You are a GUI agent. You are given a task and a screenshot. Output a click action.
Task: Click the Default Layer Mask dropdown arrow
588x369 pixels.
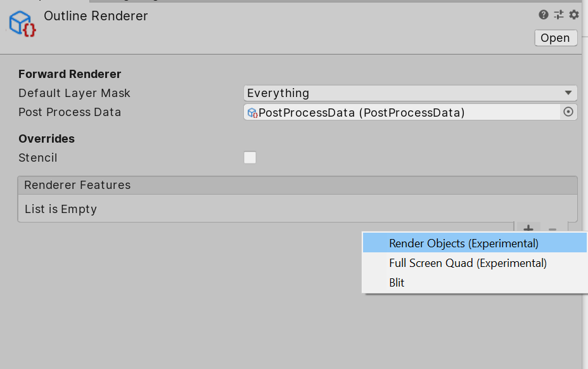click(568, 93)
